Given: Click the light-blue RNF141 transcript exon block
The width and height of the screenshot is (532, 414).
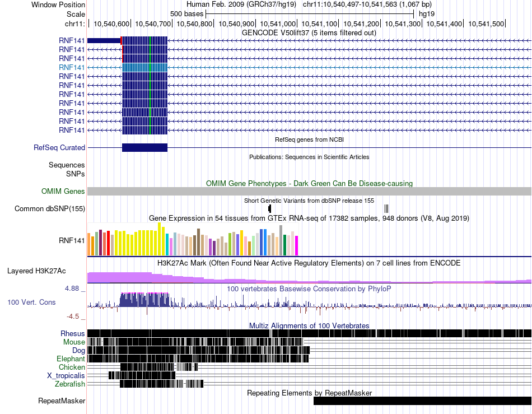Looking at the screenshot, I should click(144, 68).
